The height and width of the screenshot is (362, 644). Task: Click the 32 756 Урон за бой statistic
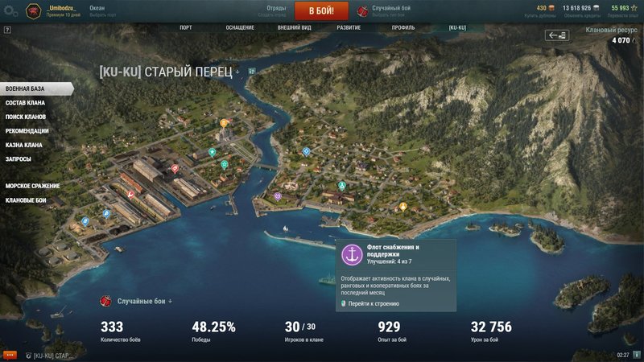(491, 331)
